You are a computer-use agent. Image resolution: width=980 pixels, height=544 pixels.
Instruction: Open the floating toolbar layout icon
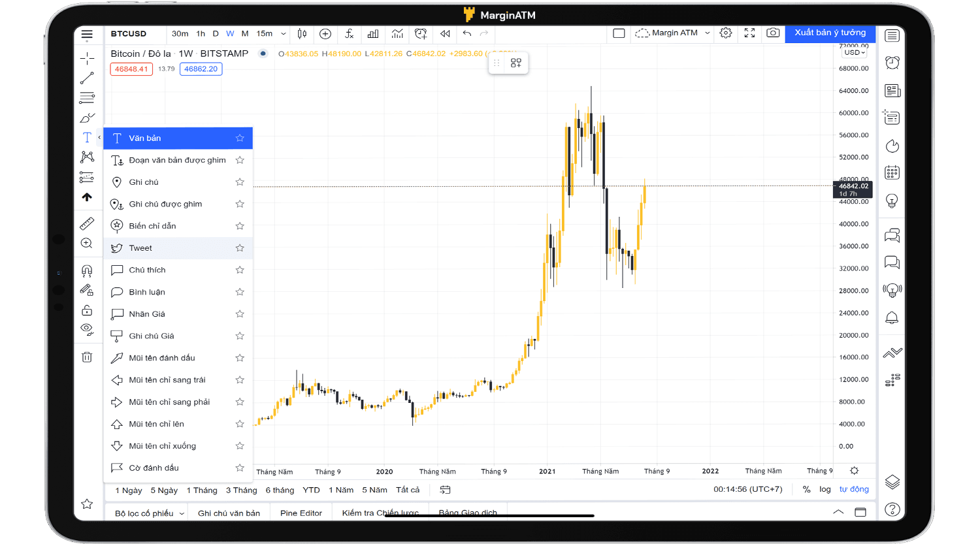pos(516,63)
